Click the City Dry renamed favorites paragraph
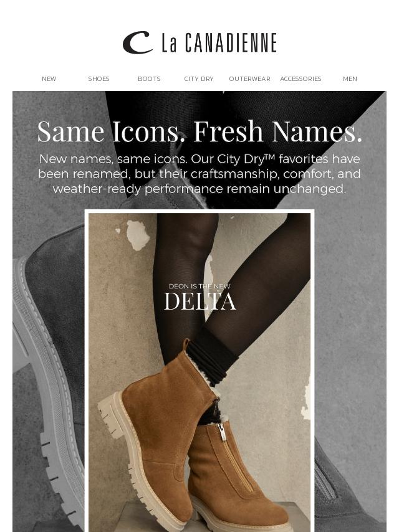399x532 pixels. pos(199,174)
